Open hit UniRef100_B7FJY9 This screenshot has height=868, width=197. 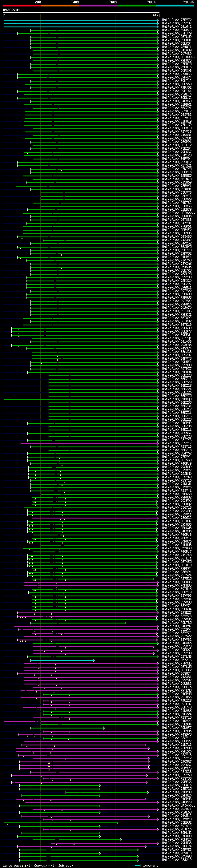point(177,33)
